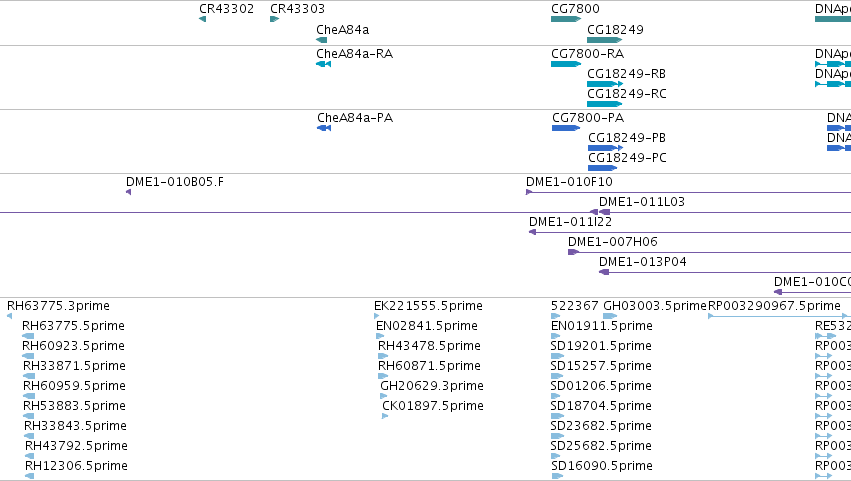The image size is (851, 481).
Task: Click the DME1-013P04 label
Action: [643, 262]
